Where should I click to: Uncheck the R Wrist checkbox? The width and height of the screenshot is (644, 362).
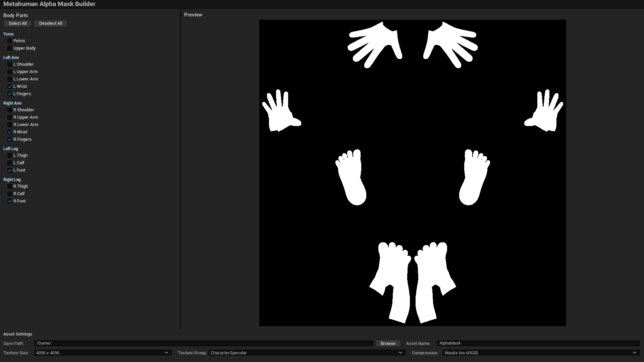tap(10, 132)
